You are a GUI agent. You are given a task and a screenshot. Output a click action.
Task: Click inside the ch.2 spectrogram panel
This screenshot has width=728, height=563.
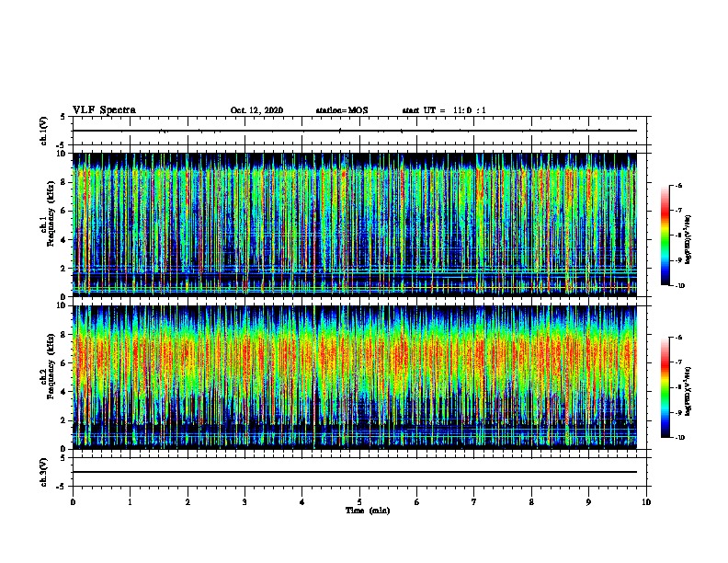pyautogui.click(x=355, y=377)
